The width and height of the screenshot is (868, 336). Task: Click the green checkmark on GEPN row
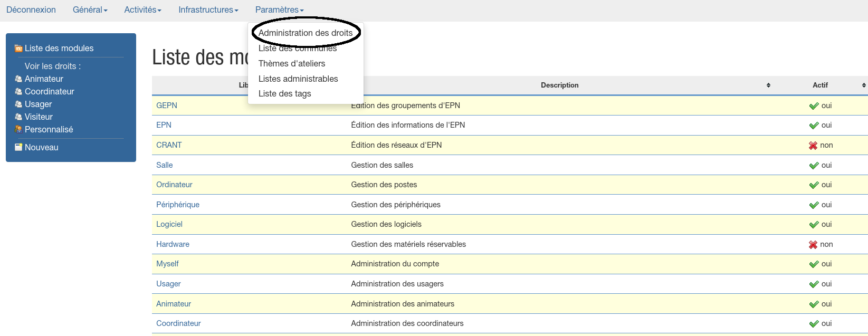(x=814, y=106)
